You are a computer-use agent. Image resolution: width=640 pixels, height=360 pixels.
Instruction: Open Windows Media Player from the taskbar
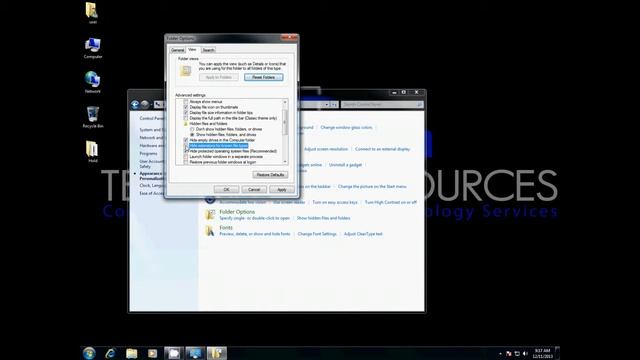pos(152,353)
